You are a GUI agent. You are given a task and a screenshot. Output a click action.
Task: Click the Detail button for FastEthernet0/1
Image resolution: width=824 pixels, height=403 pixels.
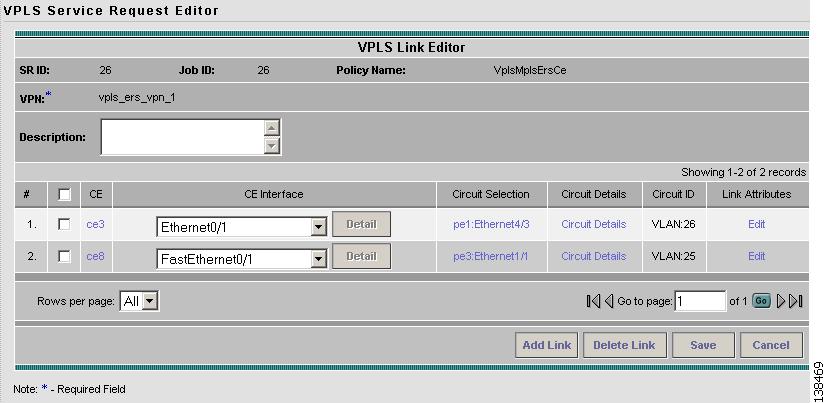(362, 256)
